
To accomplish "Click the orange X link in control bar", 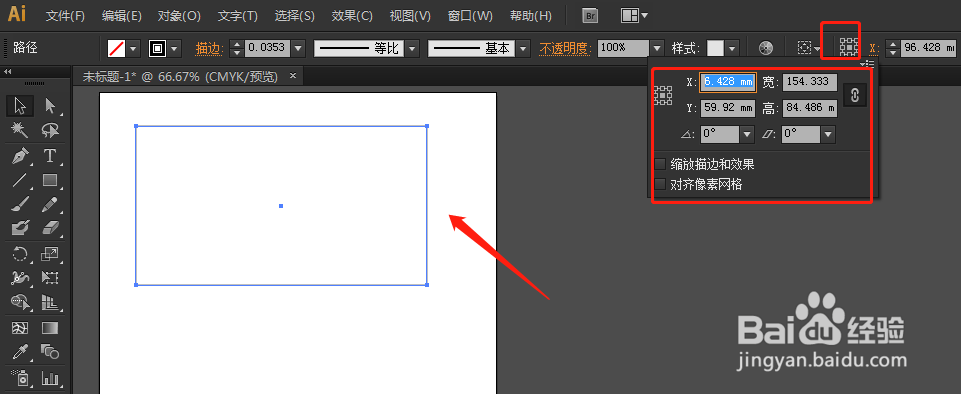I will click(x=873, y=48).
